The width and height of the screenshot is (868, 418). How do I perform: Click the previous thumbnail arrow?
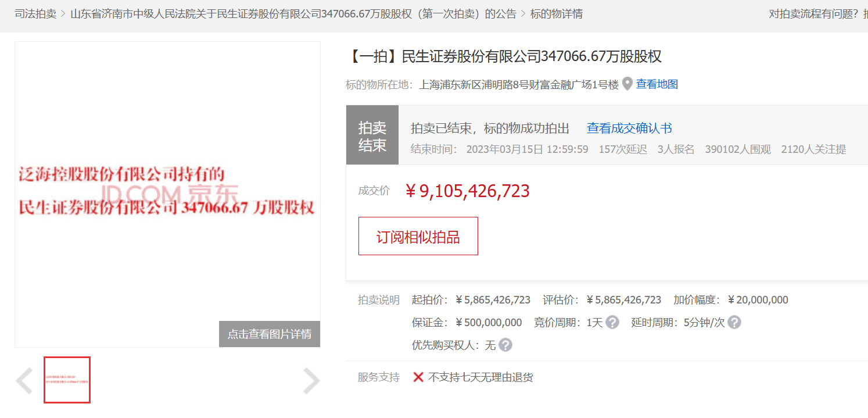coord(24,381)
